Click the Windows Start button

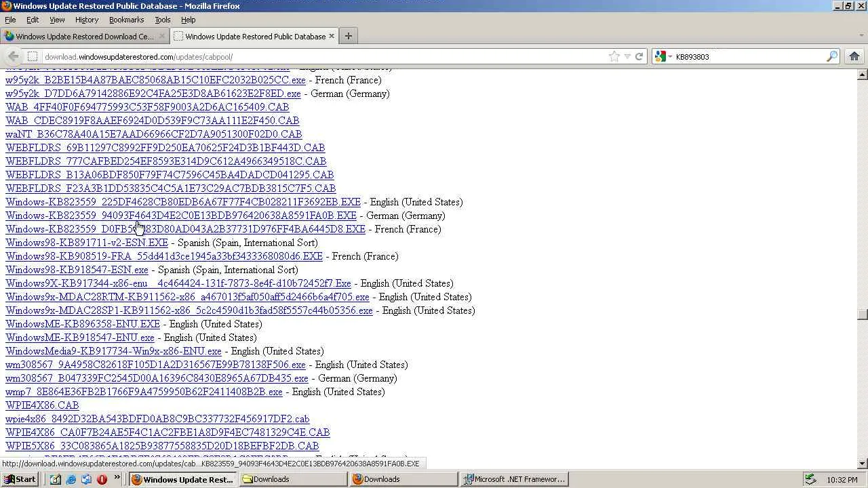(x=21, y=479)
